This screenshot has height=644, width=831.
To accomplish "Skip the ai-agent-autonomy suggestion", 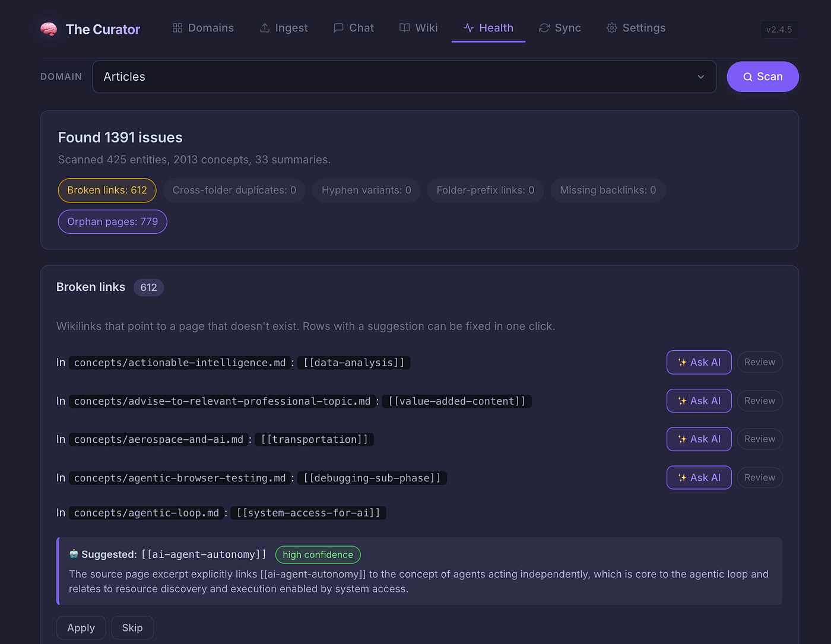I will (x=132, y=628).
